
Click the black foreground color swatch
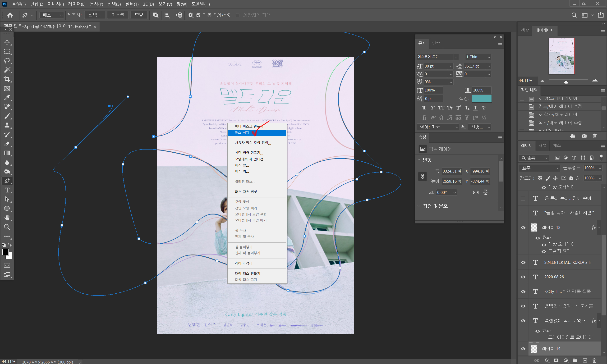click(5, 252)
